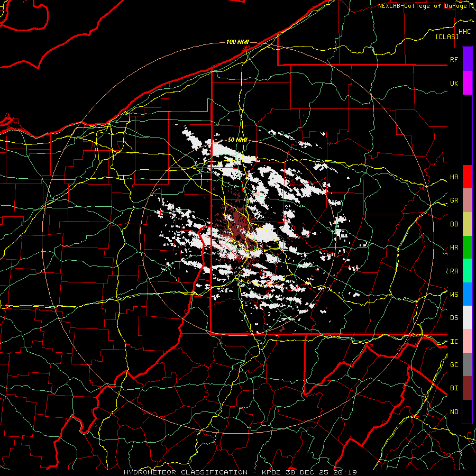Click the RA legend label
This screenshot has width=476, height=476.
(454, 271)
